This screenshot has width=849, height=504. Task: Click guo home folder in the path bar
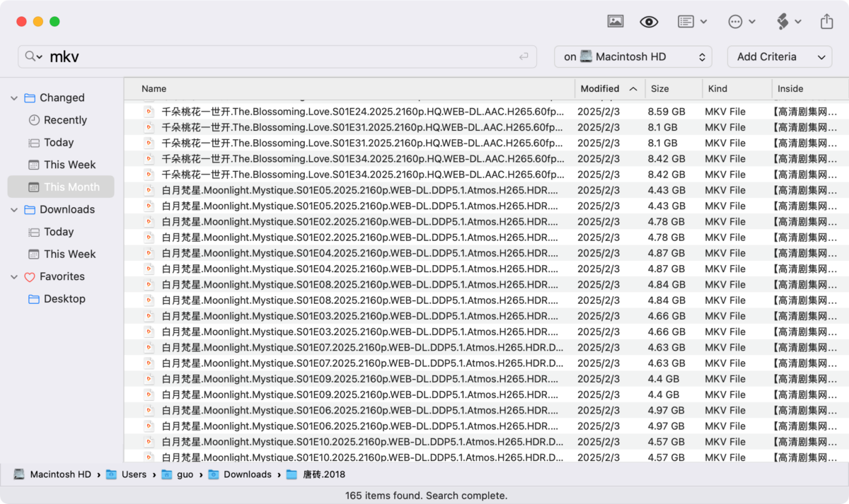click(178, 474)
